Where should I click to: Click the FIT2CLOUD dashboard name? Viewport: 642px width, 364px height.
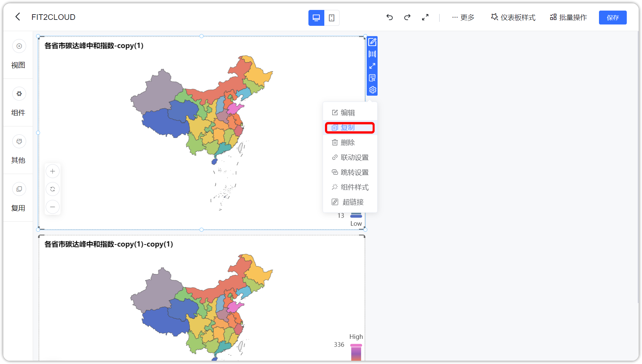[53, 17]
